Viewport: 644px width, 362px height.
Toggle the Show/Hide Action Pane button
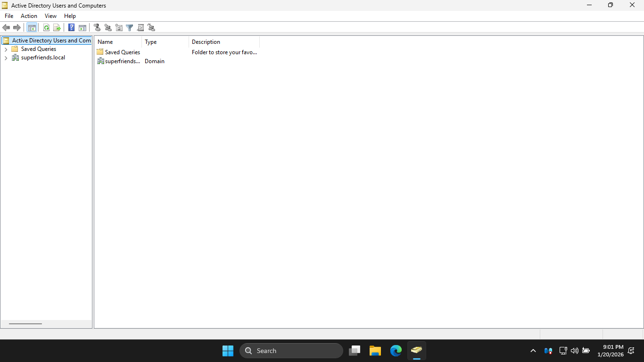(83, 28)
